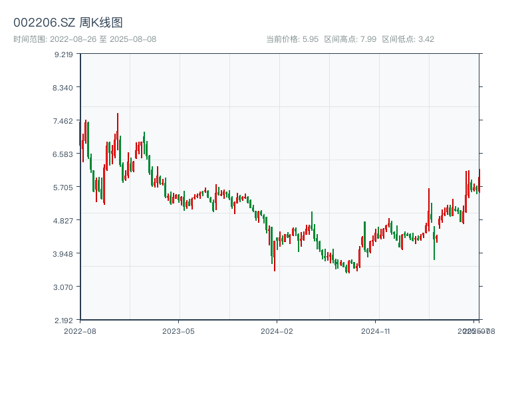Click the 区间低点 3.42 label
The image size is (532, 399).
(408, 39)
